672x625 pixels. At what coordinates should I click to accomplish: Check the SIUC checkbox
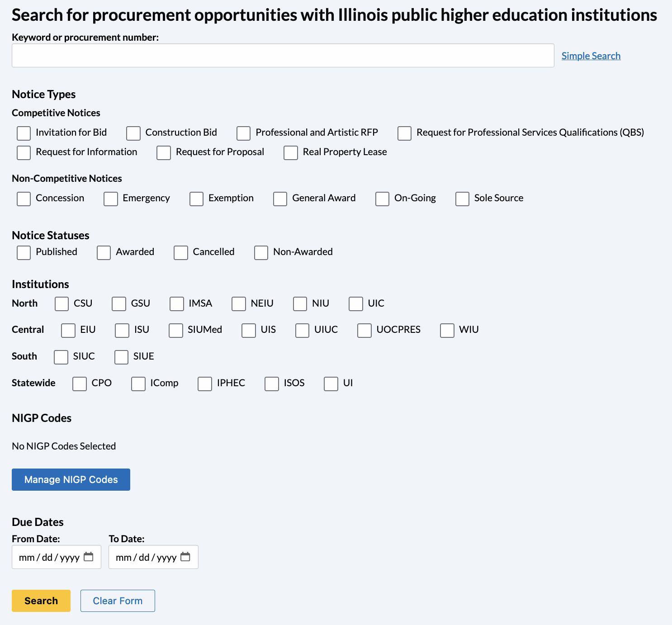tap(61, 357)
